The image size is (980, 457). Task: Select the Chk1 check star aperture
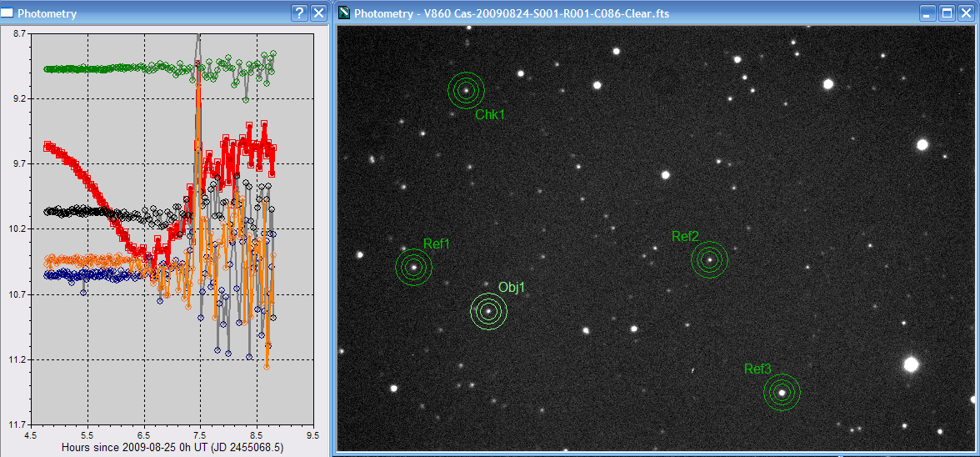tap(466, 90)
